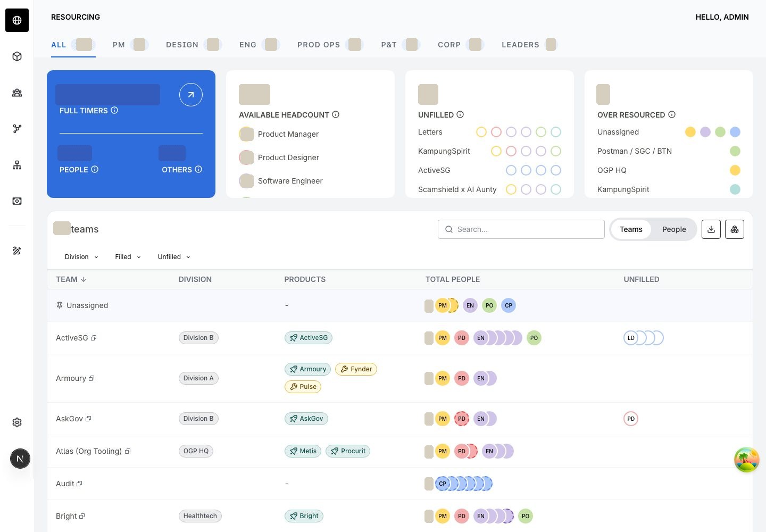Click info icon next to PEOPLE
This screenshot has width=766, height=532.
point(95,170)
